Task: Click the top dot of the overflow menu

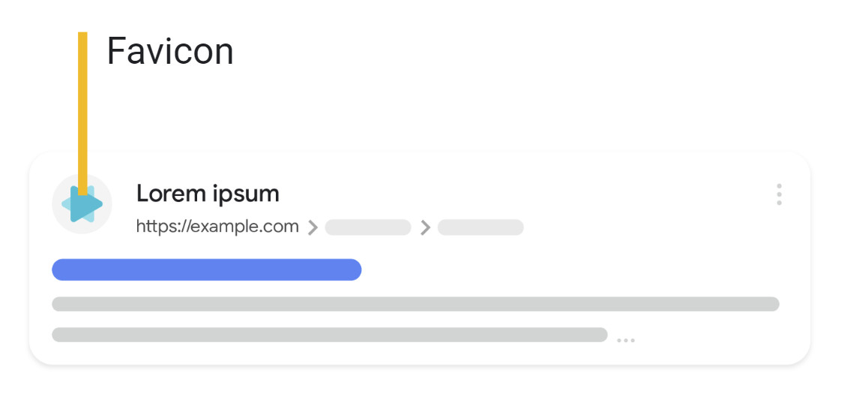Action: [x=779, y=186]
